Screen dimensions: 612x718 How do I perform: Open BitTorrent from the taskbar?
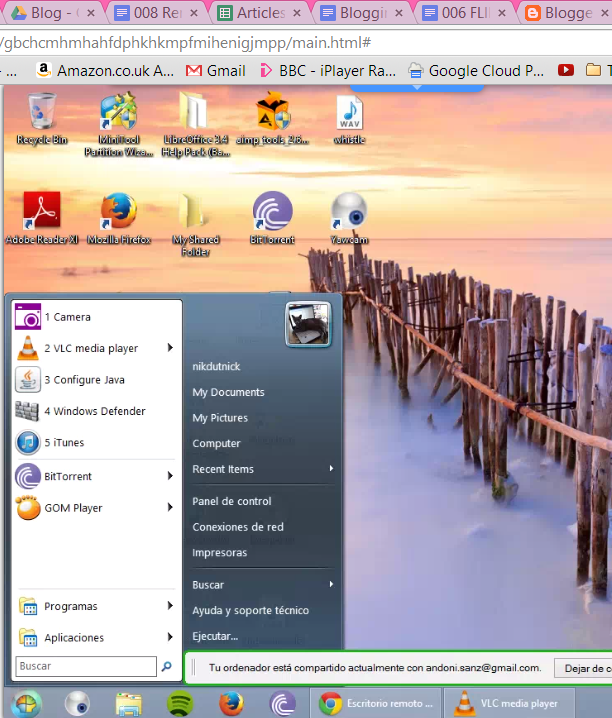[282, 703]
